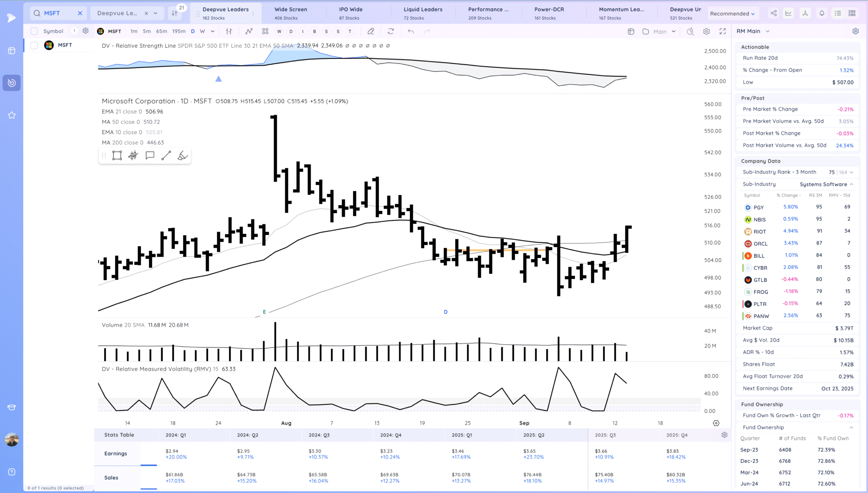
Task: Check the MSFT row checkbox
Action: (x=34, y=45)
